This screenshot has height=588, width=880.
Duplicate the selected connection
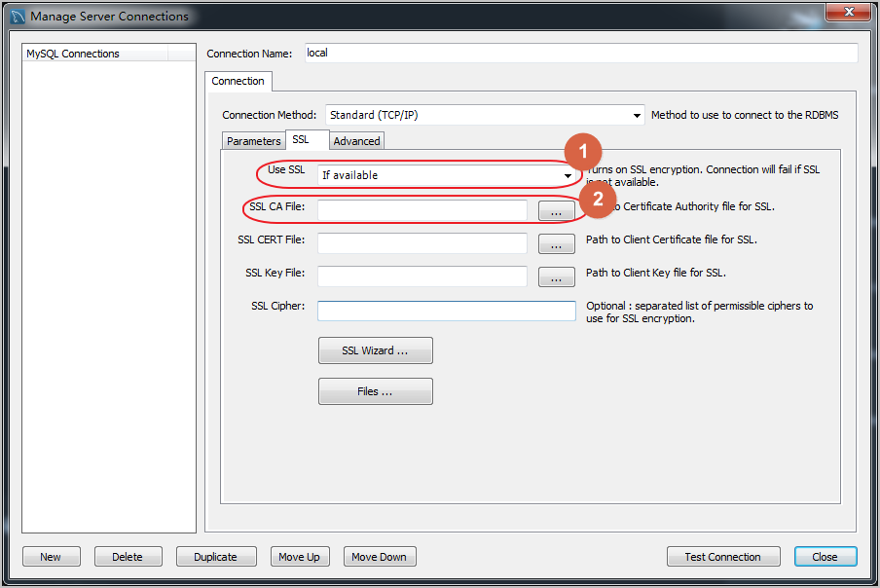pos(216,557)
